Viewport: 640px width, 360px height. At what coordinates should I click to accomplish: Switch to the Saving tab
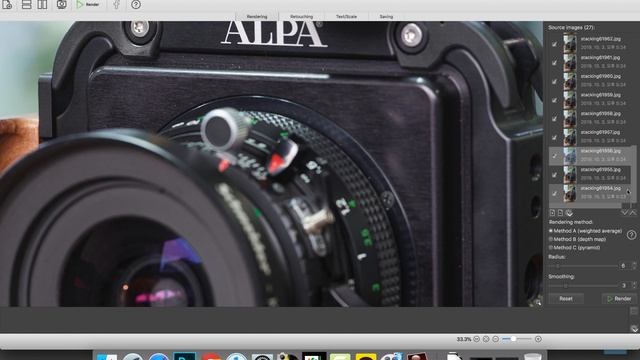tap(386, 16)
